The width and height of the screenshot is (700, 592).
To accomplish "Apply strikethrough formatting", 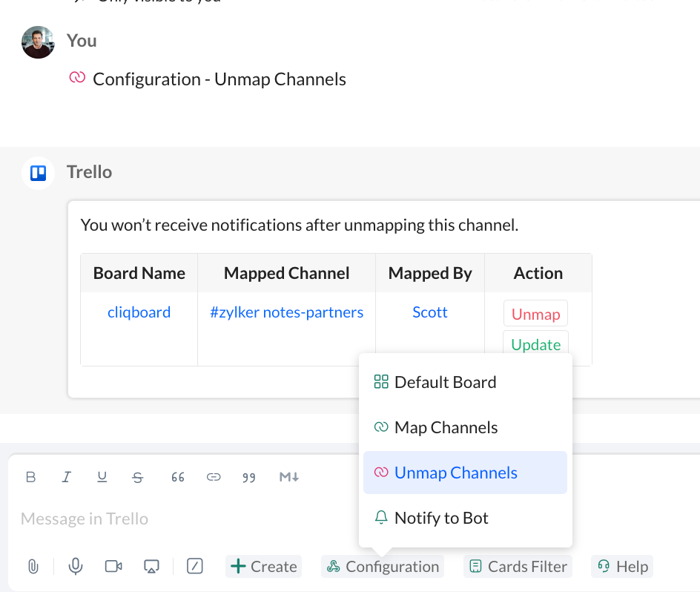I will 137,478.
